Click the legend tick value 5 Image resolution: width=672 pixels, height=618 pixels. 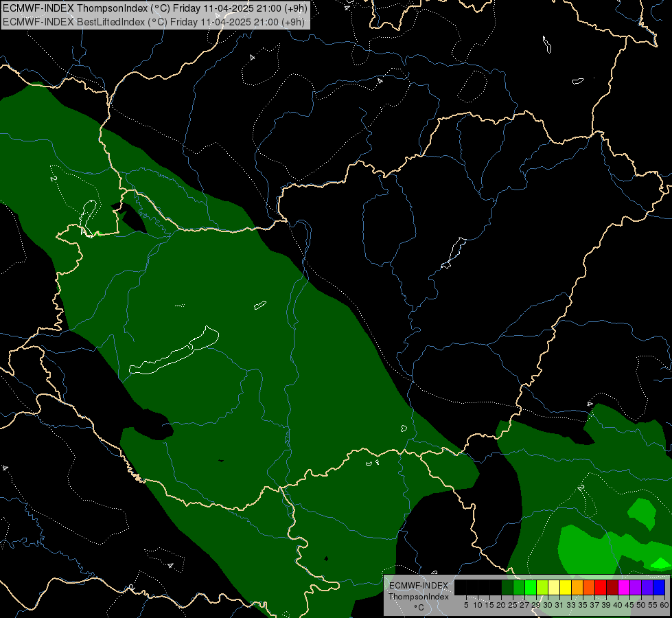[x=466, y=605]
